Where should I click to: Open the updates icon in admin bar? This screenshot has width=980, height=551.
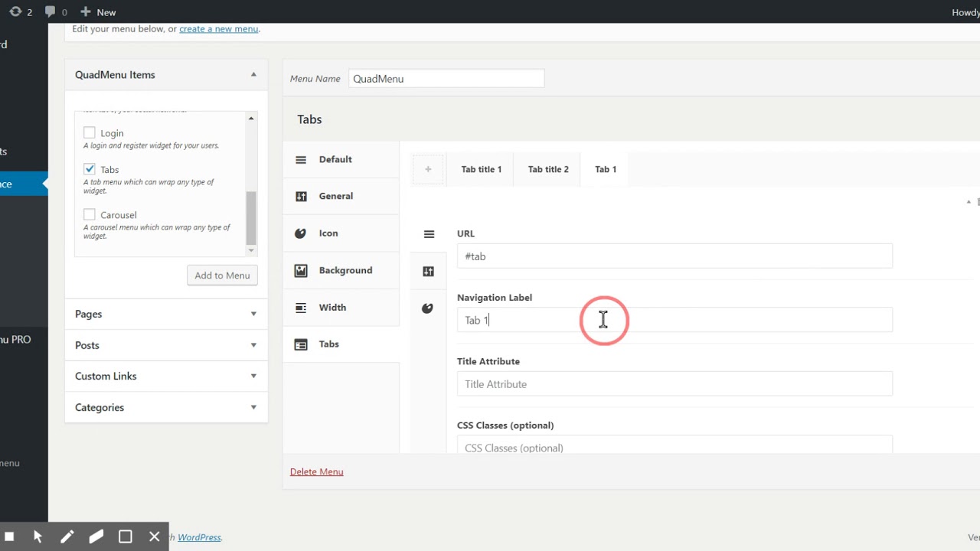coord(15,11)
